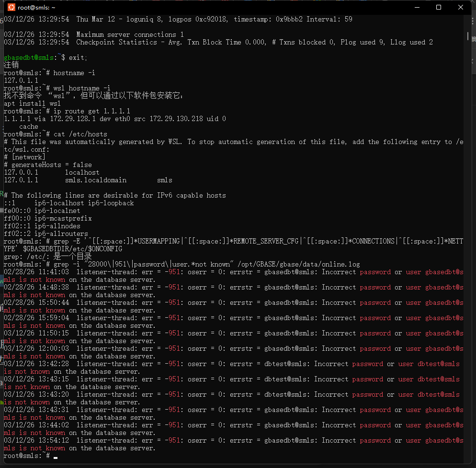Click the 'apt install wsl' suggestion line
This screenshot has width=476, height=468.
tap(32, 103)
